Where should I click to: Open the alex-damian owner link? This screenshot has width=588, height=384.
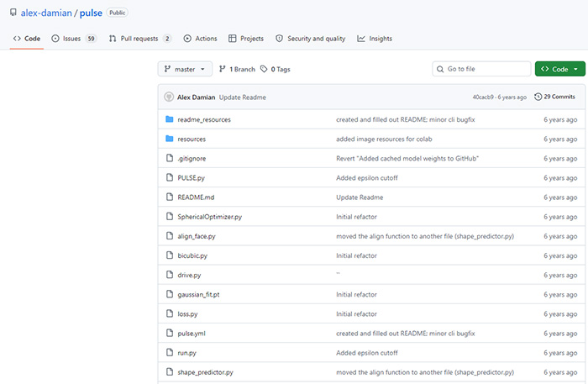(46, 13)
